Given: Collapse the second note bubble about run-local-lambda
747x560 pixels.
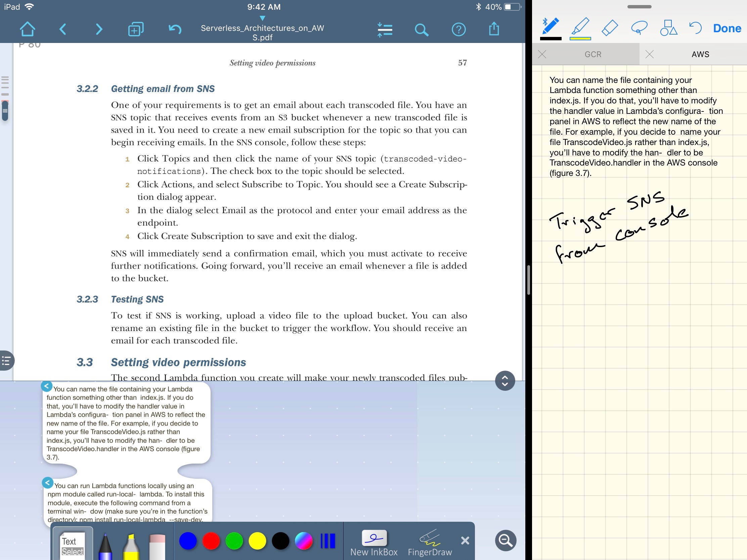Looking at the screenshot, I should (48, 483).
